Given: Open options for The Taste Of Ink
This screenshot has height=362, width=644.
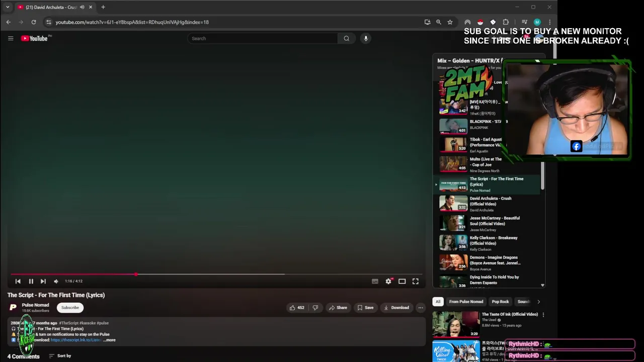Looking at the screenshot, I should coord(543,315).
